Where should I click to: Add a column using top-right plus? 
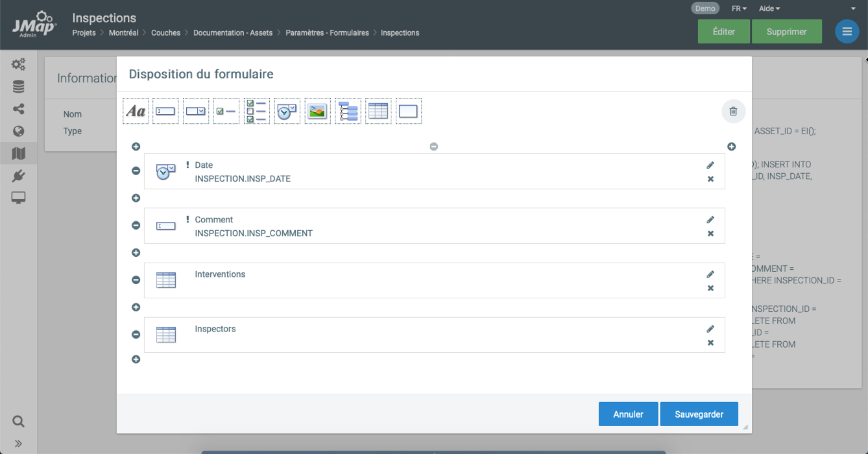pos(731,147)
